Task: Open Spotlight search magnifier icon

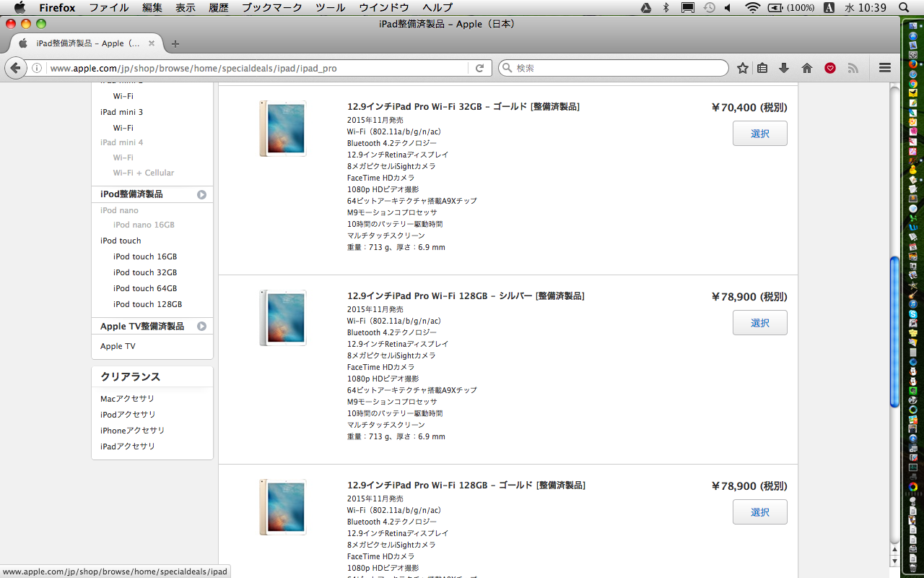Action: pos(905,7)
